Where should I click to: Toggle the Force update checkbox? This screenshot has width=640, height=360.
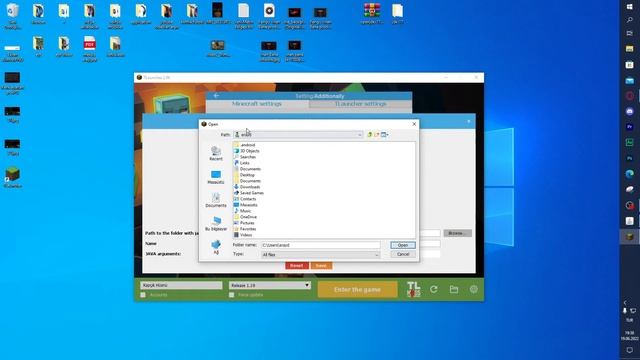231,295
